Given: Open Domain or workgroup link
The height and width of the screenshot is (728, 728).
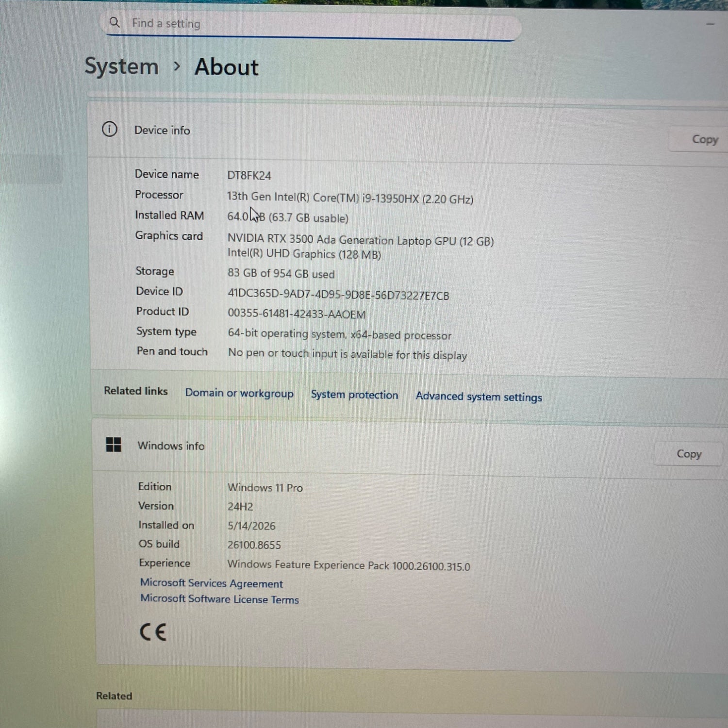Looking at the screenshot, I should pos(239,393).
